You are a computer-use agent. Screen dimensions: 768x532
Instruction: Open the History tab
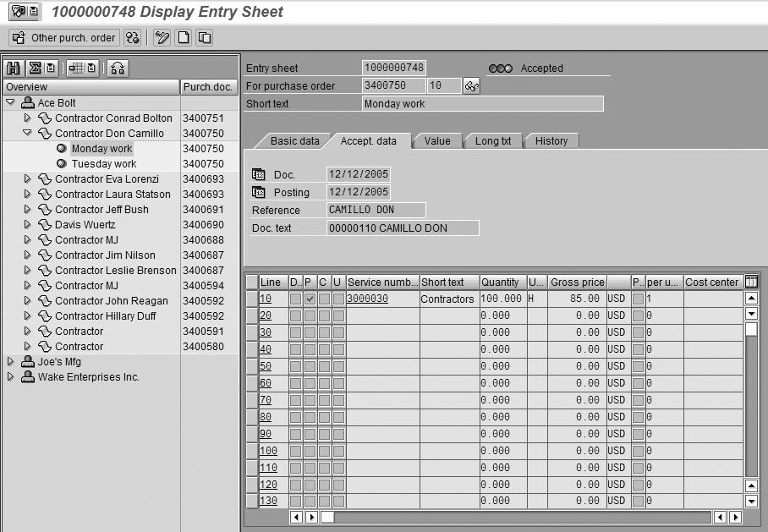point(551,141)
